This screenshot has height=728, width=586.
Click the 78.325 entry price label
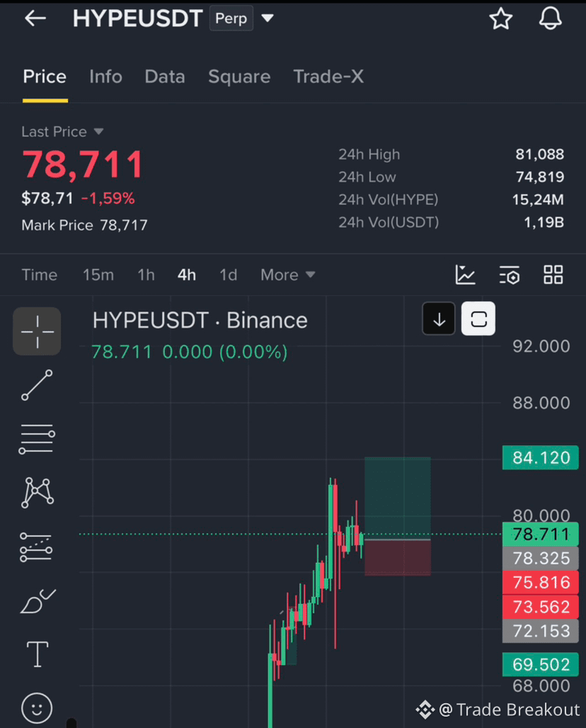tap(541, 559)
